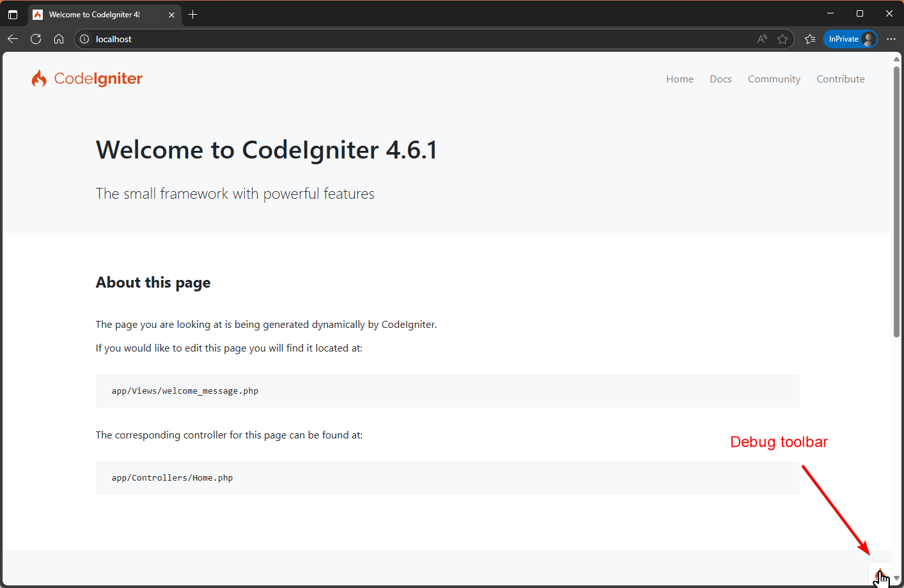
Task: Maximize the browser window
Action: pyautogui.click(x=860, y=13)
